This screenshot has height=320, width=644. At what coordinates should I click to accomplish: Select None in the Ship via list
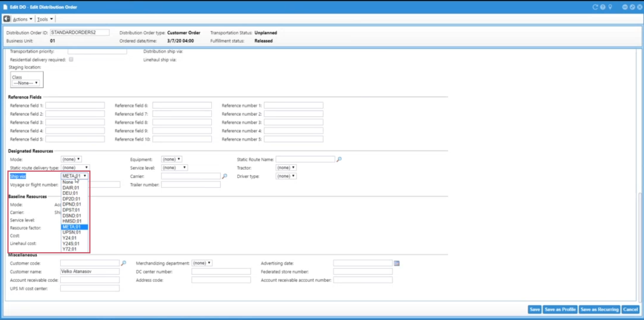[75, 182]
